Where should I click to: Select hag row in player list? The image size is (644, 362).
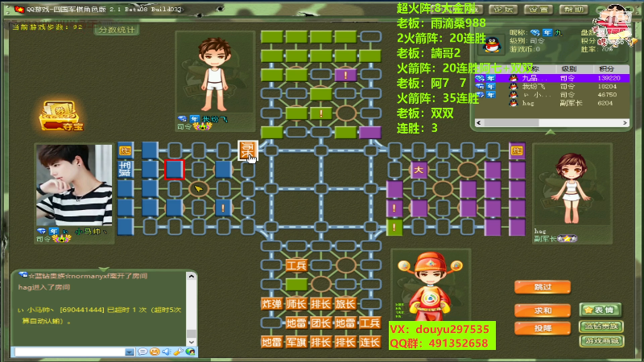[552, 103]
